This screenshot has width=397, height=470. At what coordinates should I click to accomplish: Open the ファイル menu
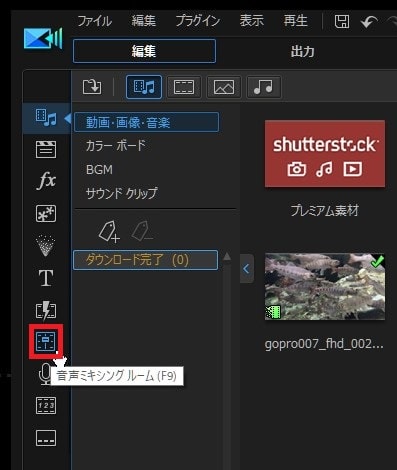(x=95, y=21)
